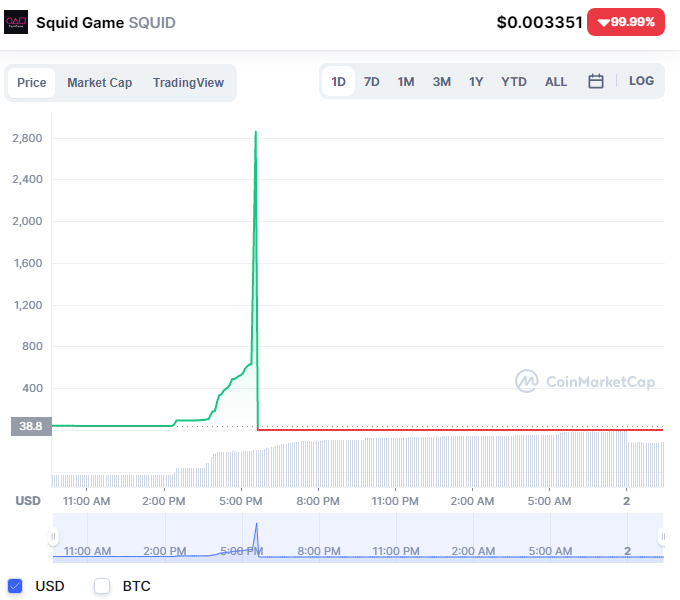This screenshot has height=600, width=680.
Task: Click the Squid Game coin logo icon
Action: pos(16,22)
